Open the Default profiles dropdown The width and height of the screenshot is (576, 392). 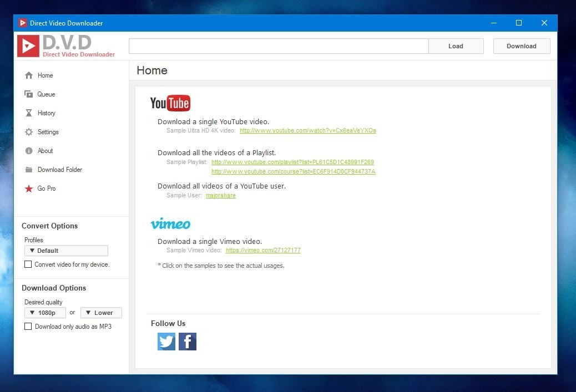click(x=66, y=251)
